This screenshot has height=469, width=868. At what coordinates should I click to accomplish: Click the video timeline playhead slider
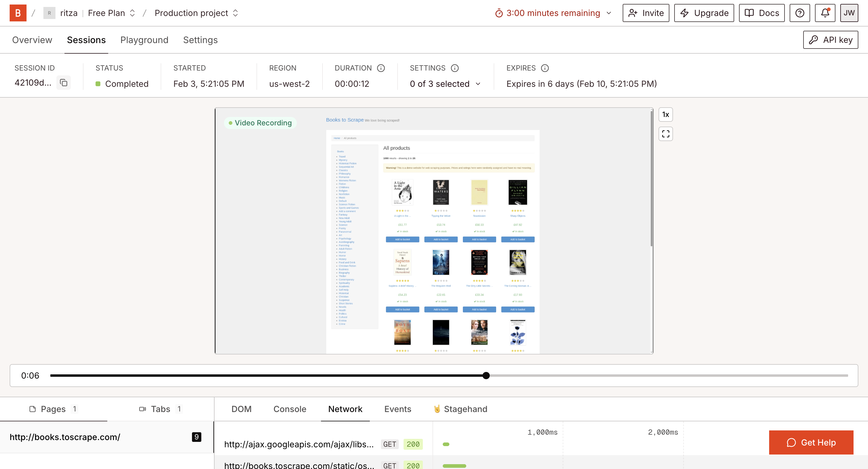click(x=486, y=376)
